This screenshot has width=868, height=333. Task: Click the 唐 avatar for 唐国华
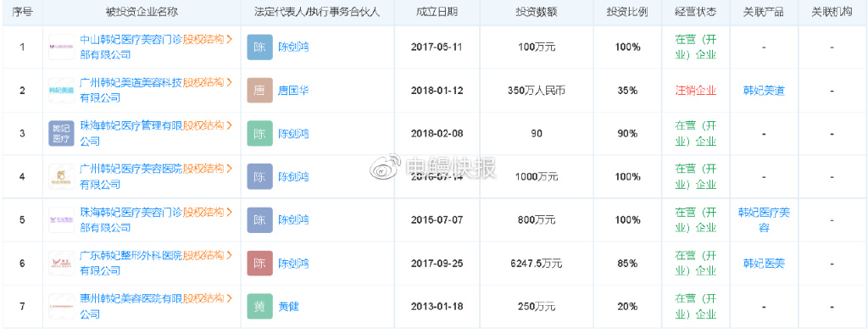(259, 90)
